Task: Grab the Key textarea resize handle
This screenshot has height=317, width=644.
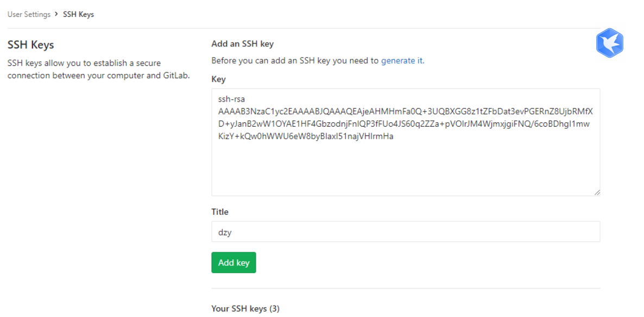Action: [x=596, y=192]
